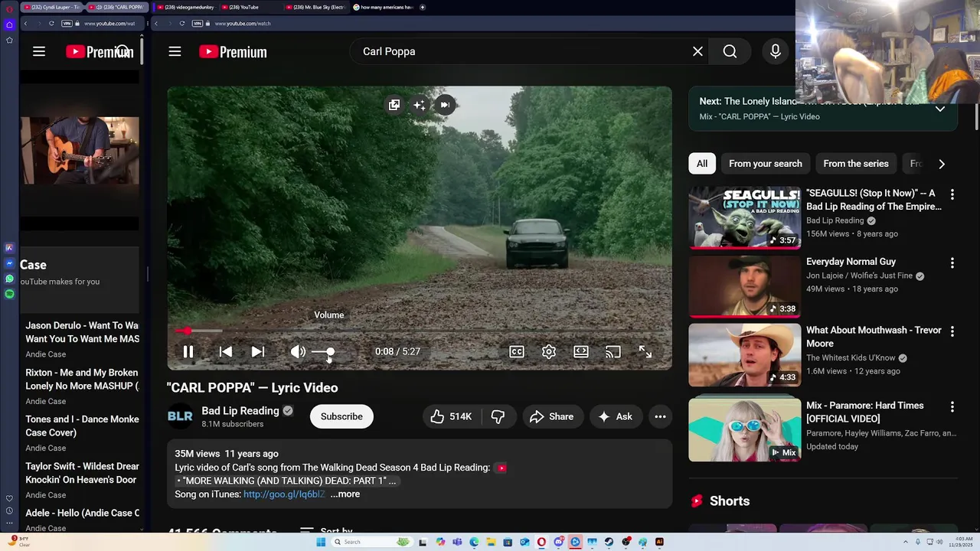Open the MORE WALKING (AND TALKING) DEAD link
Viewport: 980px width, 551px height.
click(x=289, y=481)
